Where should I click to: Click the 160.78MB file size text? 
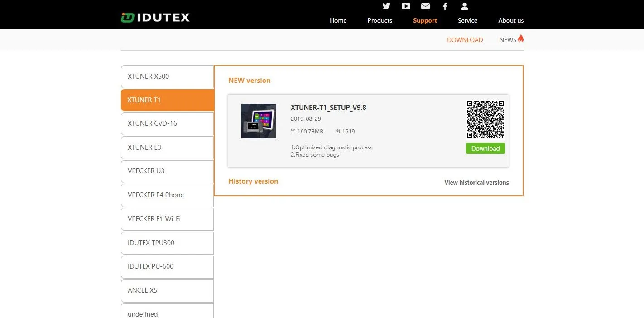[x=310, y=132]
